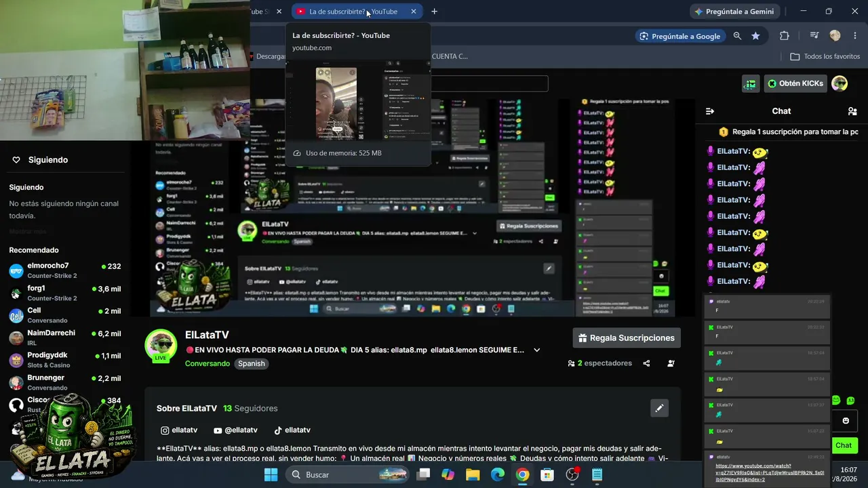
Task: Launch Copilot from the taskbar
Action: coord(448,474)
